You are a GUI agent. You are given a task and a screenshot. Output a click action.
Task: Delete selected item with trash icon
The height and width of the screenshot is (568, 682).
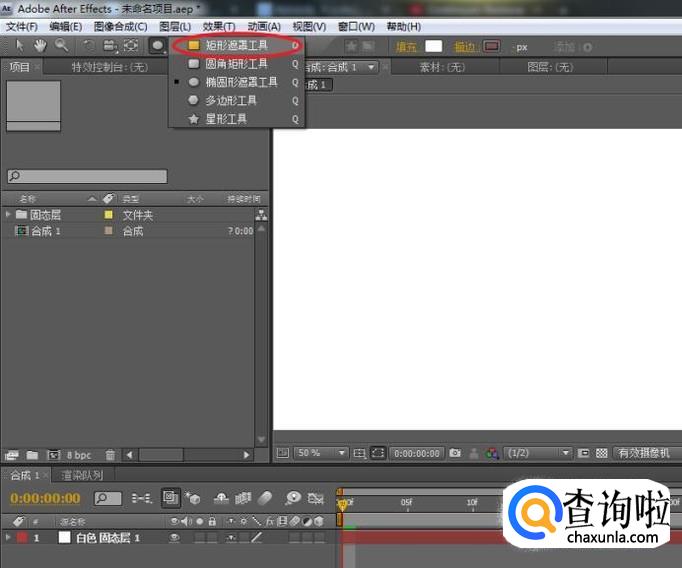click(x=110, y=455)
